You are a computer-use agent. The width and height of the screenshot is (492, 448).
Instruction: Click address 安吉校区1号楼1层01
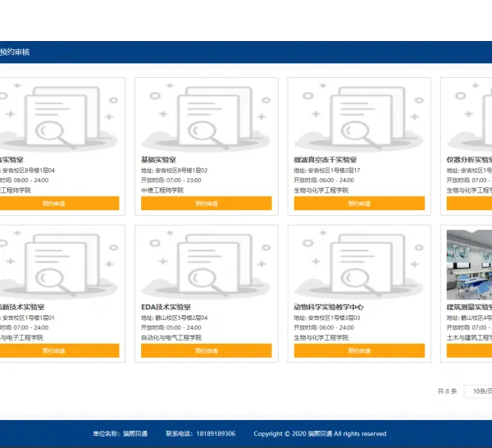[29, 318]
